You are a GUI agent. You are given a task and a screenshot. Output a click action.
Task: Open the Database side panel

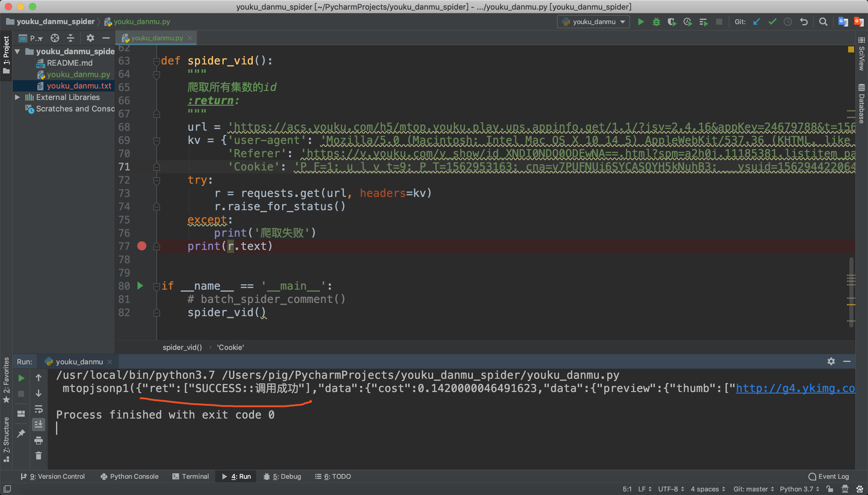pos(861,103)
